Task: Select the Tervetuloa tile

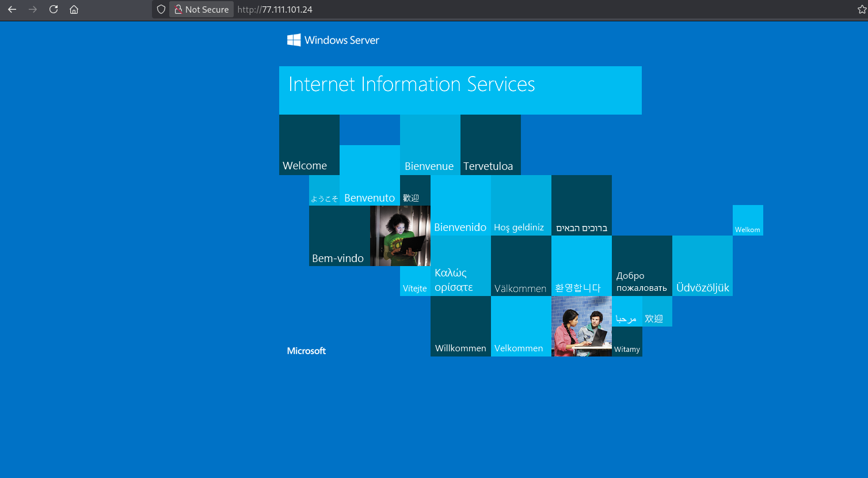Action: tap(490, 145)
